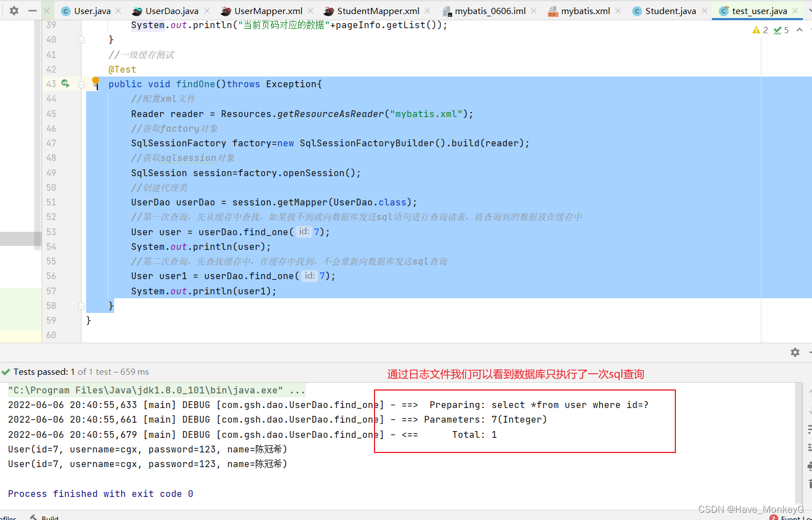Viewport: 812px width, 520px height.
Task: Click the Tests passed green checkmark icon
Action: pyautogui.click(x=6, y=371)
